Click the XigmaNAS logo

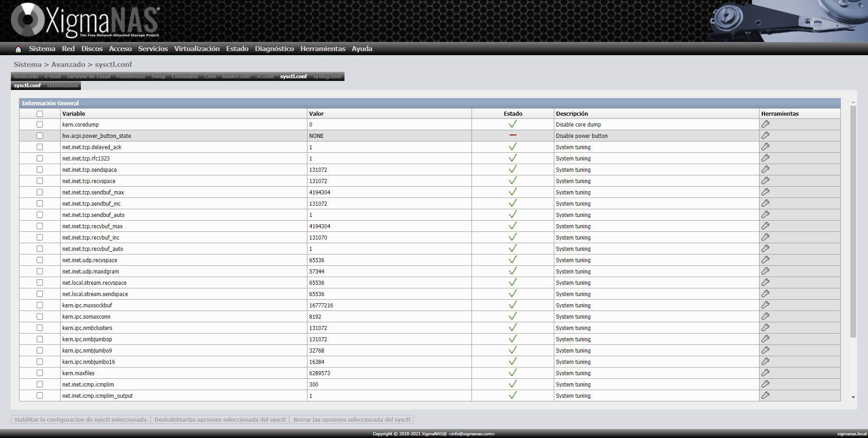[85, 20]
